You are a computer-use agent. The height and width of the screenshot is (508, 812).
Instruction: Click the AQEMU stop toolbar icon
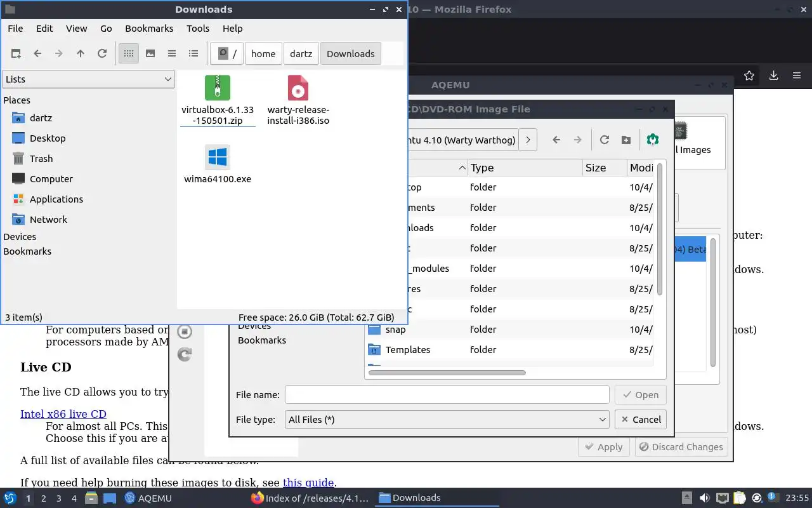(185, 331)
